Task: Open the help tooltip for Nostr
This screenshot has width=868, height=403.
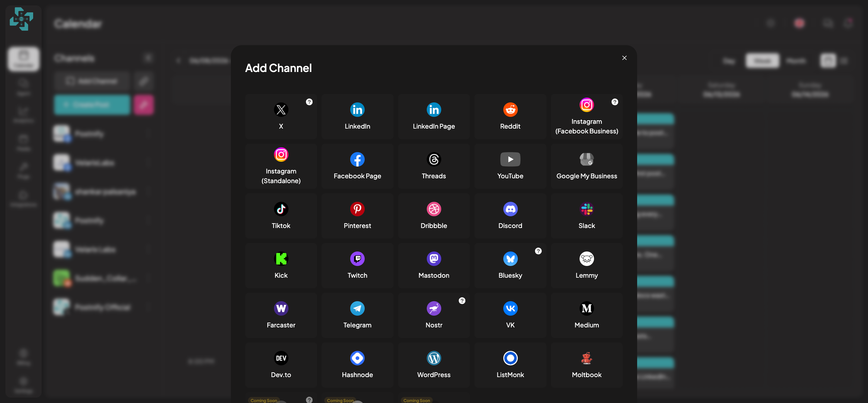Action: click(x=462, y=301)
